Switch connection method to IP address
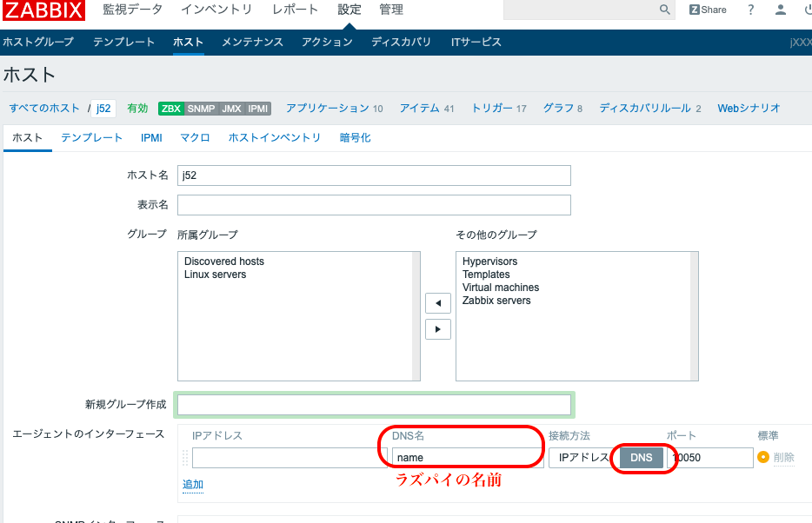The image size is (812, 523). 582,458
